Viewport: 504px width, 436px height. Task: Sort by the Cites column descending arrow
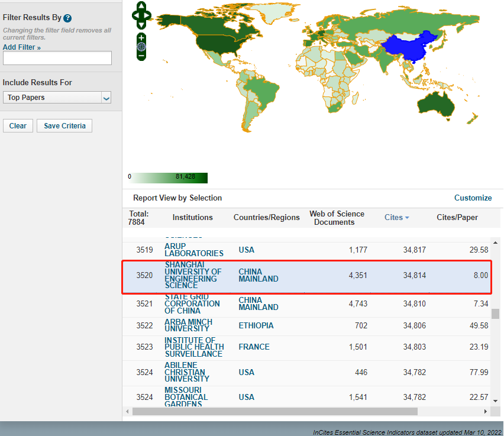(407, 218)
